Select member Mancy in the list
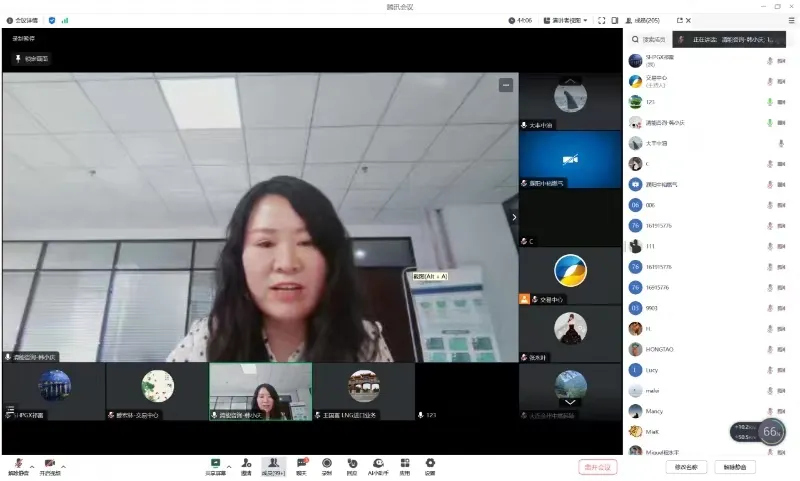 (707, 411)
